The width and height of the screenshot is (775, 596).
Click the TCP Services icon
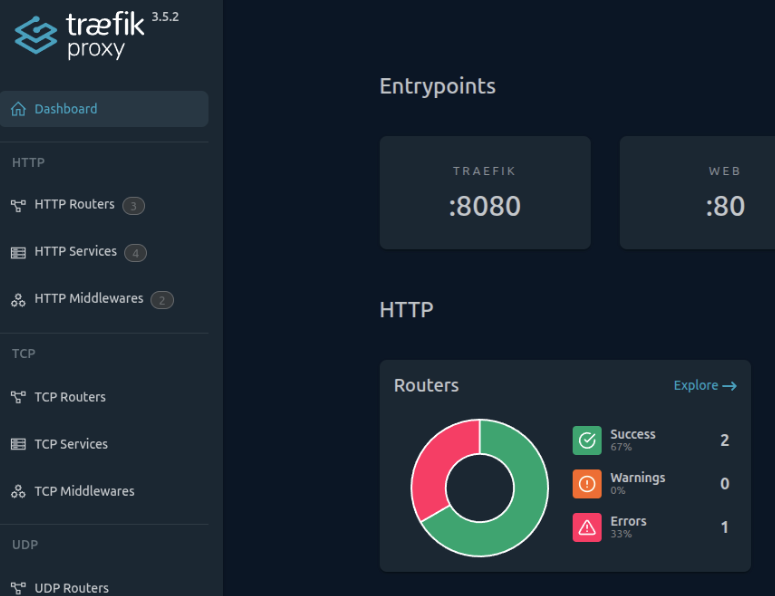coord(18,444)
